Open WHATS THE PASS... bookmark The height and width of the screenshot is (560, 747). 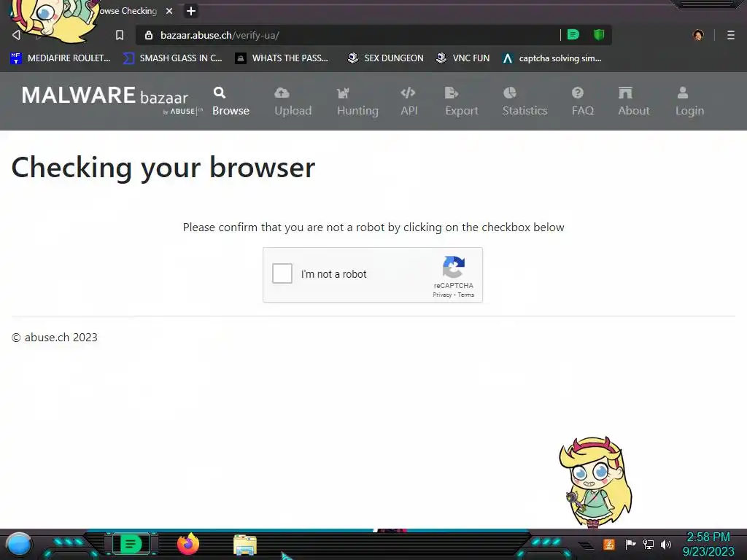click(282, 58)
